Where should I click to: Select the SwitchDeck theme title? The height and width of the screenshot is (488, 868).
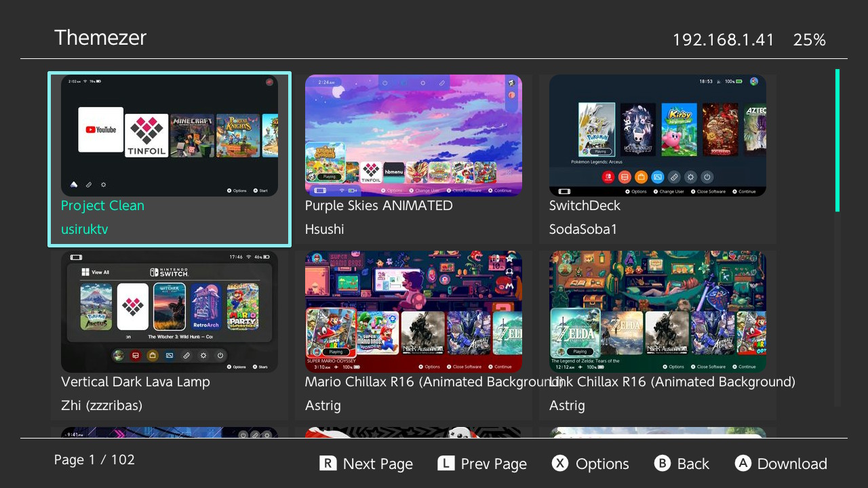(585, 205)
